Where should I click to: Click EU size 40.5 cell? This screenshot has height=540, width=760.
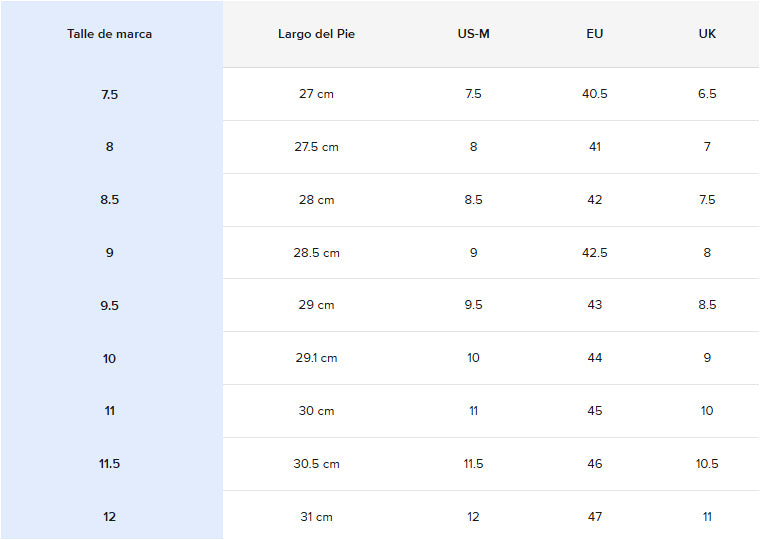coord(595,94)
